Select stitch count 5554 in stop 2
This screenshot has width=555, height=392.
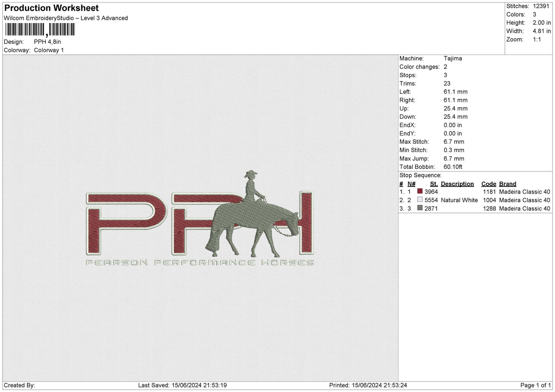tap(431, 200)
